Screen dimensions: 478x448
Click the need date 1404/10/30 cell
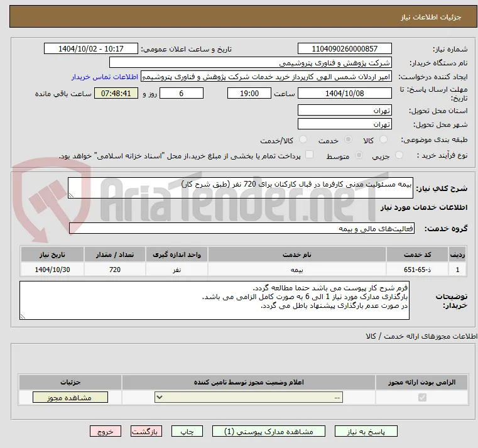[x=52, y=270]
